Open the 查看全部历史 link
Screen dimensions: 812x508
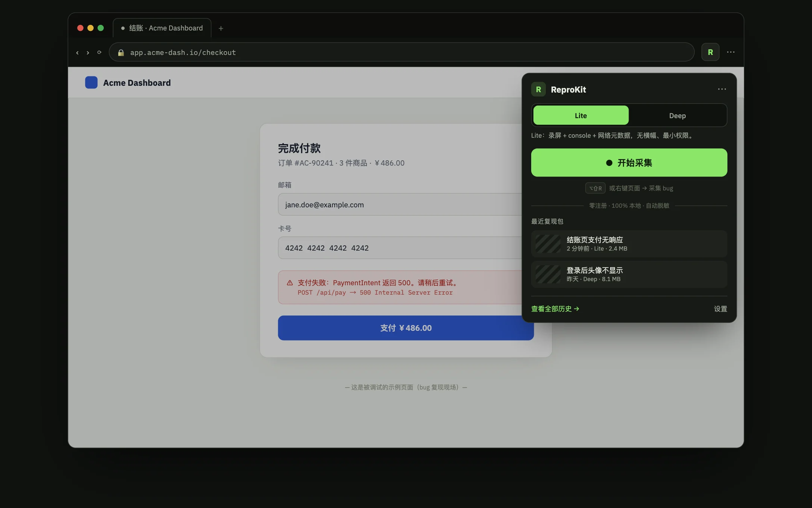pos(555,309)
